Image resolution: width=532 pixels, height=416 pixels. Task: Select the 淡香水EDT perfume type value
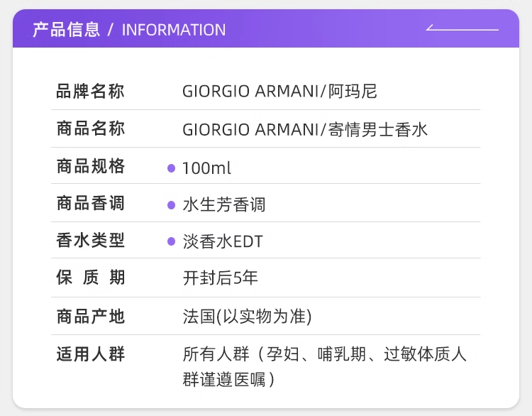tap(223, 242)
